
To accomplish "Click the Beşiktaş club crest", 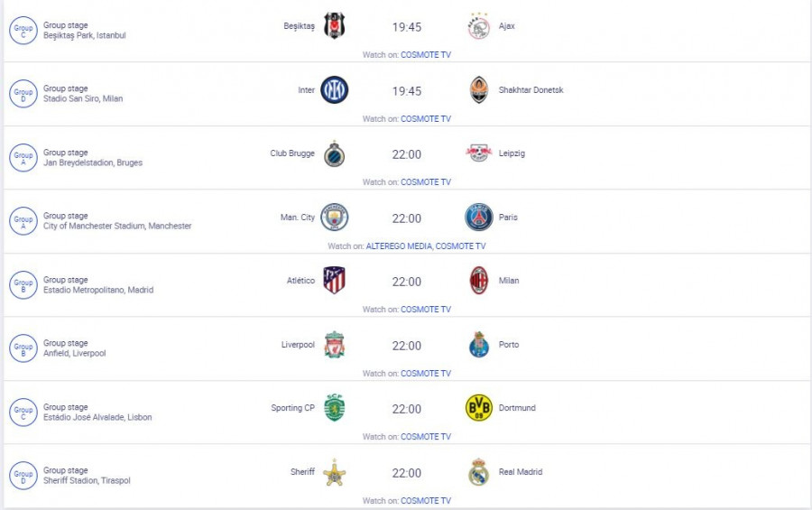I will point(335,26).
